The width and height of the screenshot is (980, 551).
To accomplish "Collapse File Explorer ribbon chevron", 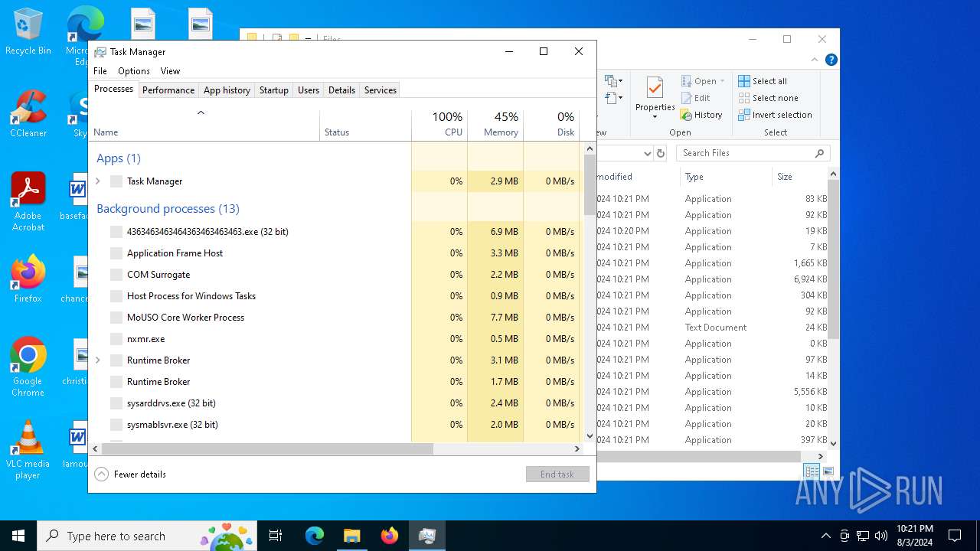I will click(815, 60).
